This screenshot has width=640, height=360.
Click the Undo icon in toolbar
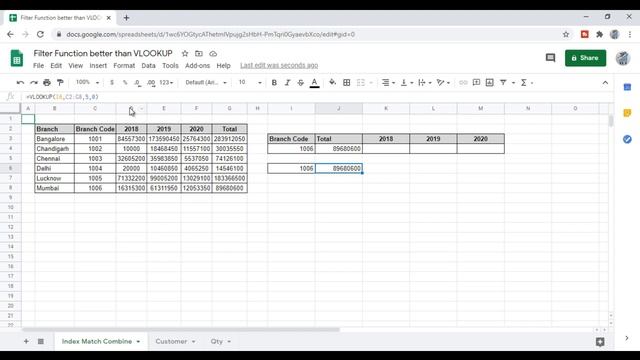pyautogui.click(x=20, y=83)
